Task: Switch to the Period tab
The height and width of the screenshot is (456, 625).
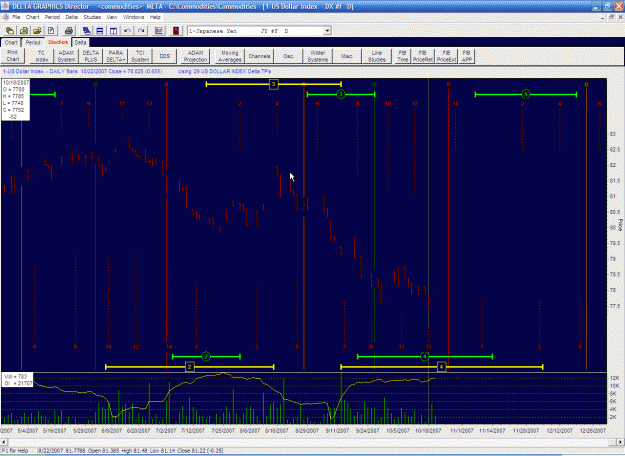Action: click(33, 42)
